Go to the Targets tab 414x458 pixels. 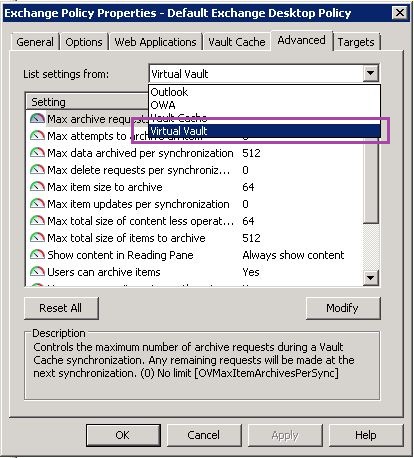coord(356,42)
